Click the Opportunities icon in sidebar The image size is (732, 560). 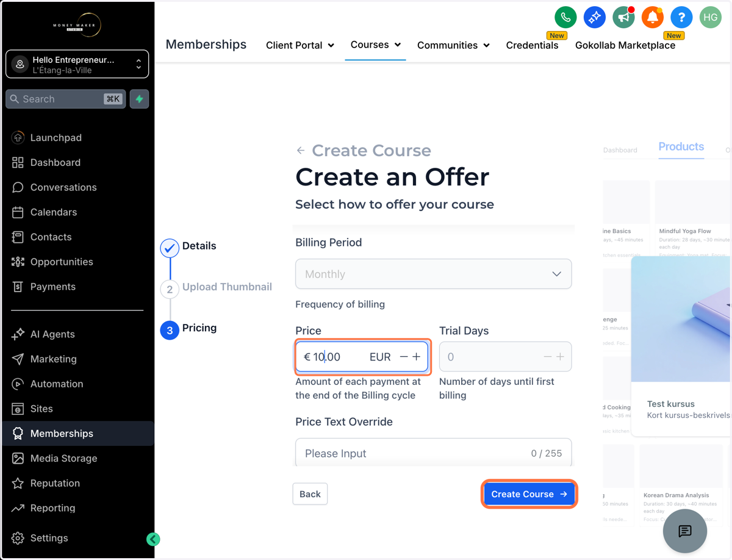pos(18,262)
